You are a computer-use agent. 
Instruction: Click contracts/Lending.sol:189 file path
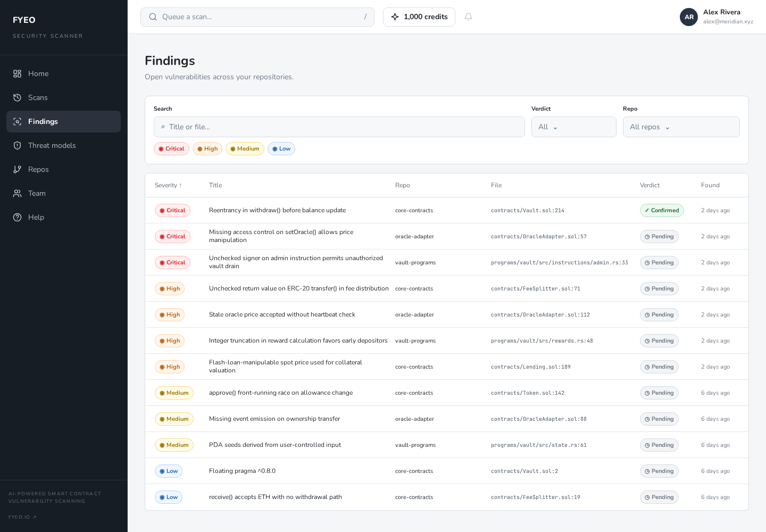coord(531,367)
